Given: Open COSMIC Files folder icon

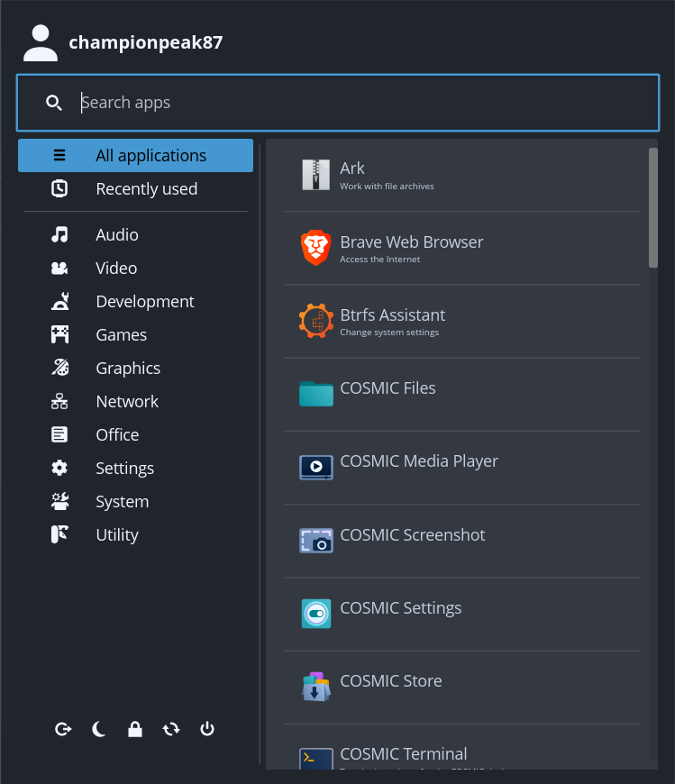Looking at the screenshot, I should (316, 394).
